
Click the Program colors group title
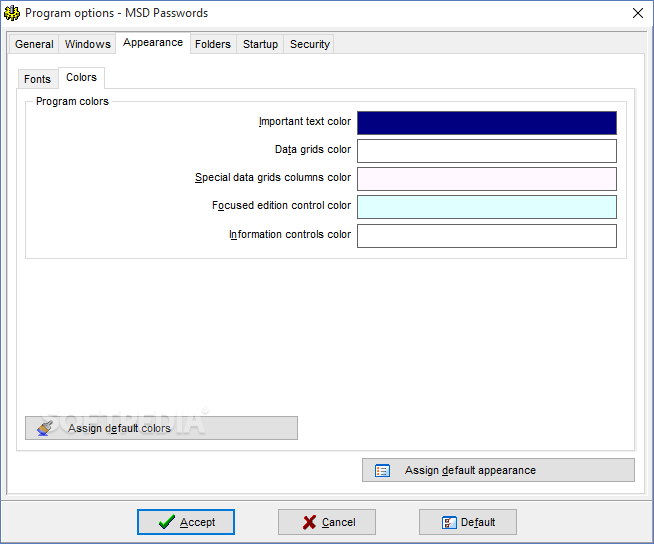72,101
